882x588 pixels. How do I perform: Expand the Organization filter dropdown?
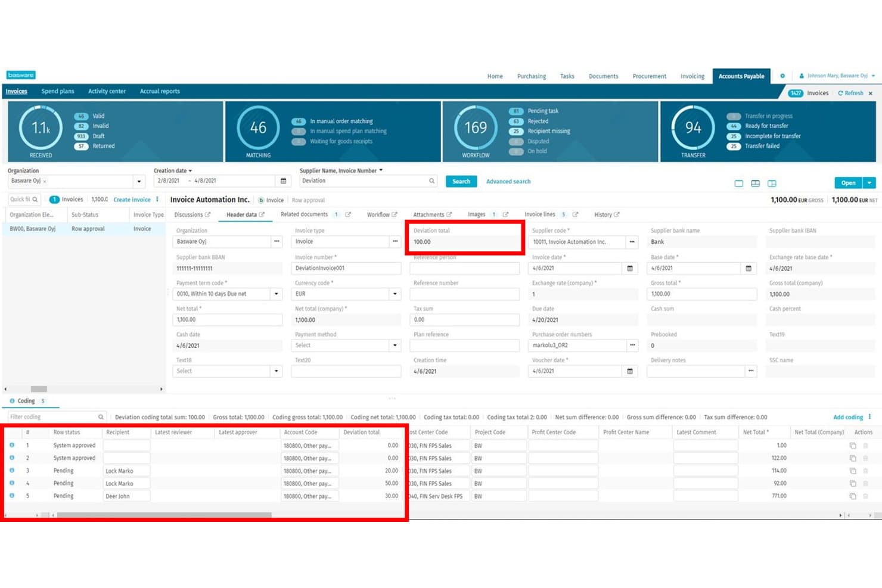tap(139, 181)
